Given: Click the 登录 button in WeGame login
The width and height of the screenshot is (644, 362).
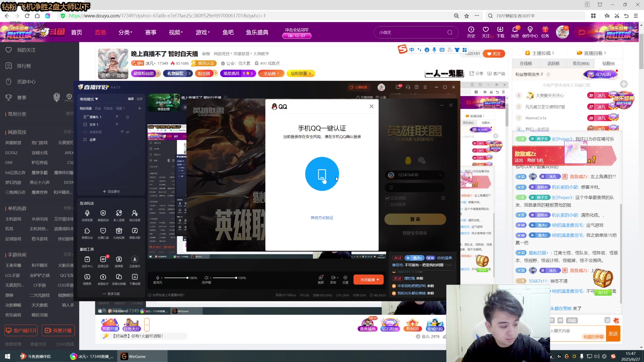Looking at the screenshot, I should click(x=415, y=219).
